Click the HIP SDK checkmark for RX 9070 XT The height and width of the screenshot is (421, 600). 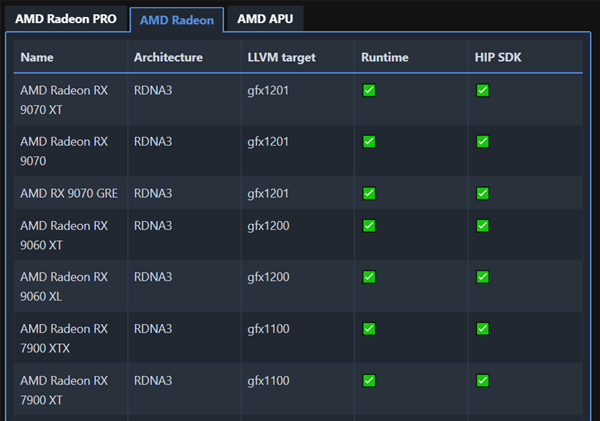tap(483, 90)
